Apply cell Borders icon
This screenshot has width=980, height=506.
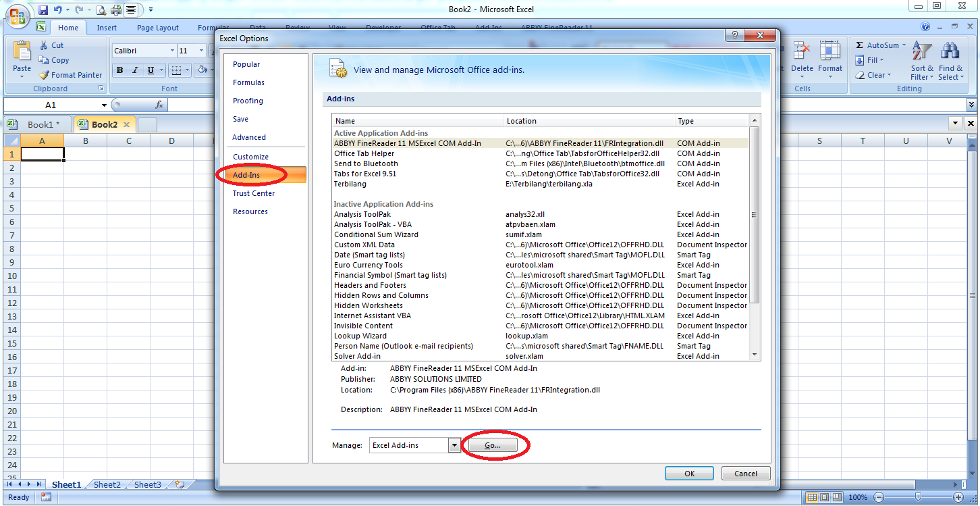(175, 70)
